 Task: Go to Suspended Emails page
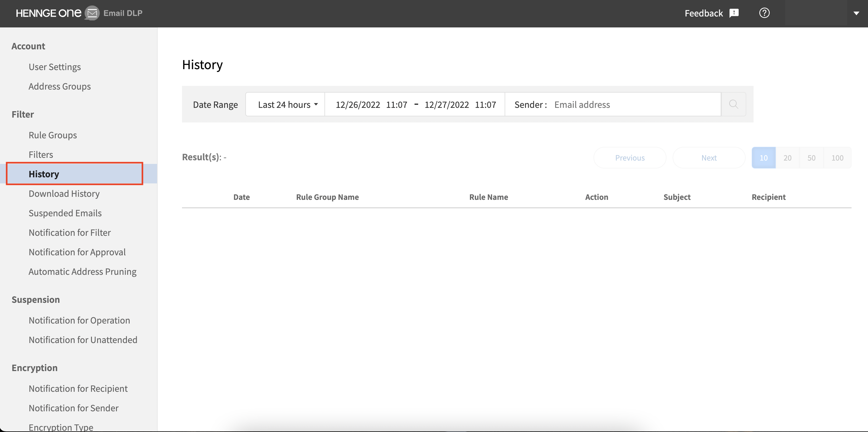[x=65, y=213]
